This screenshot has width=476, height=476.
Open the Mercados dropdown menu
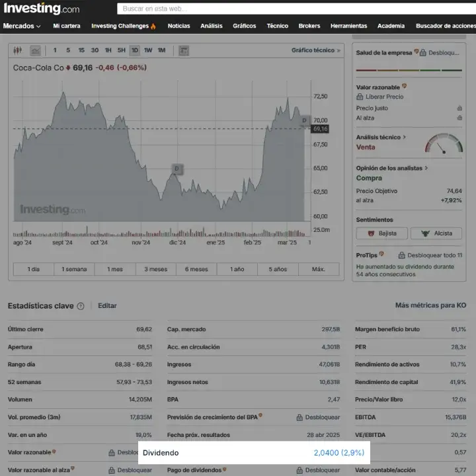(22, 26)
